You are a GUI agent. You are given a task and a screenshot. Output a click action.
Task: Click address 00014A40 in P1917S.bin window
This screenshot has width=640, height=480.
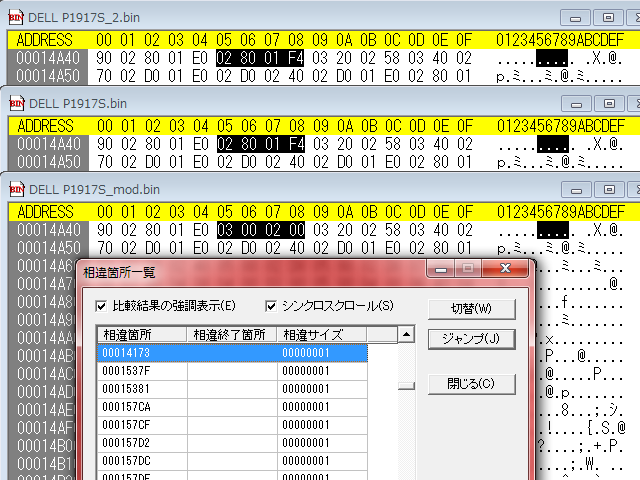[x=49, y=144]
